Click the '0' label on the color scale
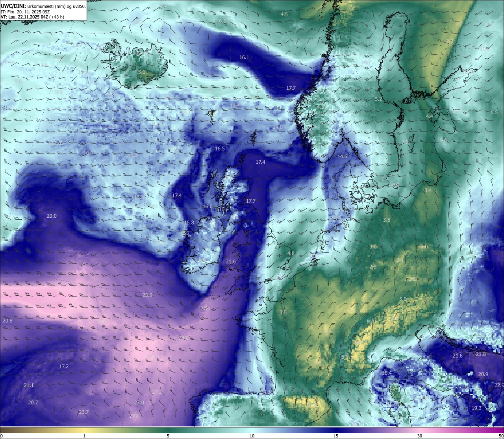This screenshot has height=439, width=504. pos(1,436)
